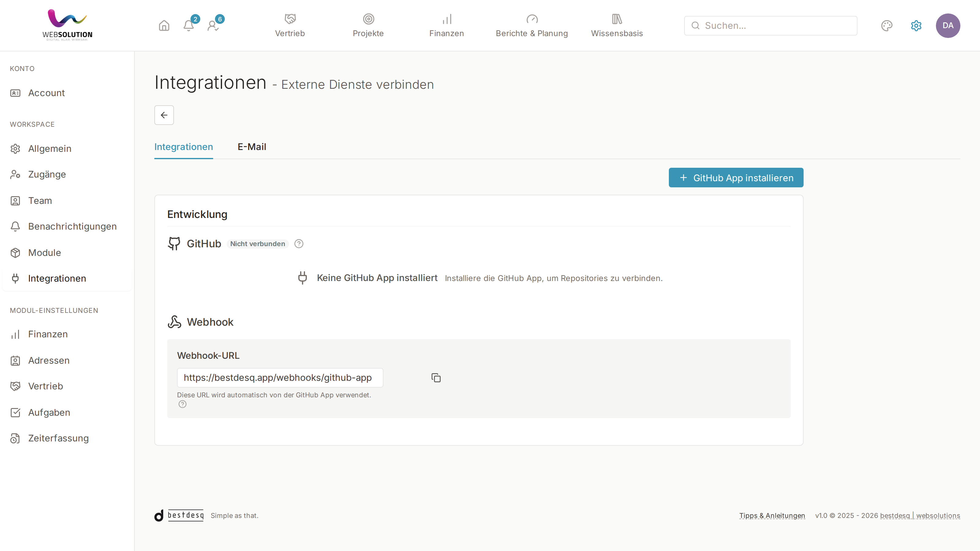Viewport: 980px width, 551px height.
Task: Open Adressen module settings
Action: pyautogui.click(x=67, y=361)
